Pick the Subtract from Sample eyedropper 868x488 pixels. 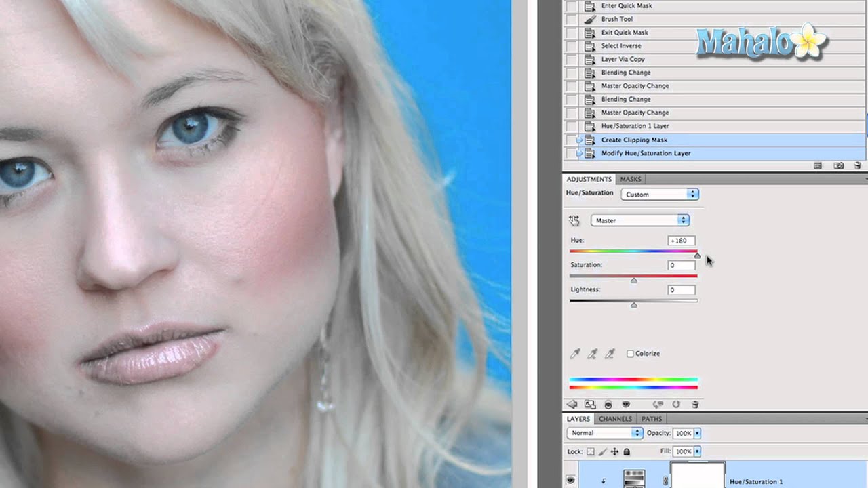coord(610,354)
